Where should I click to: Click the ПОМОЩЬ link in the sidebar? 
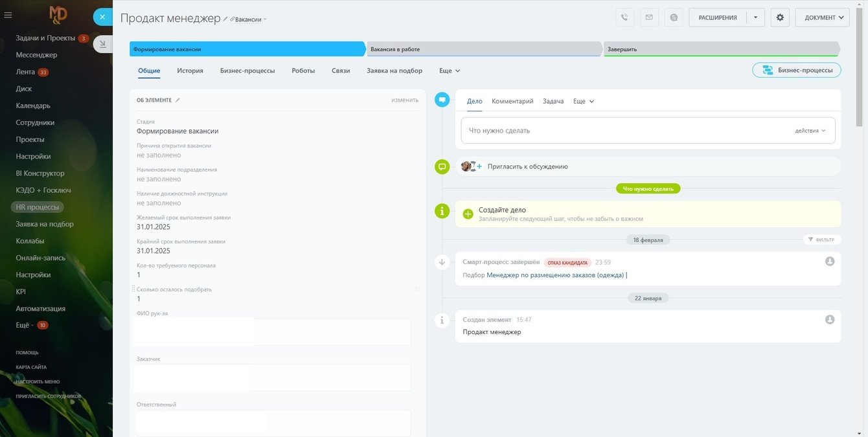tap(27, 353)
